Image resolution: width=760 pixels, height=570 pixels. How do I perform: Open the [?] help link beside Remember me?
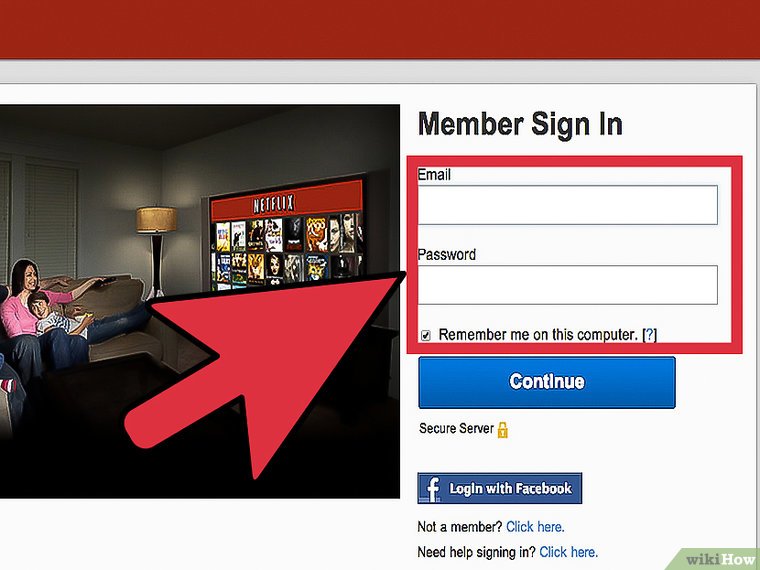[649, 334]
